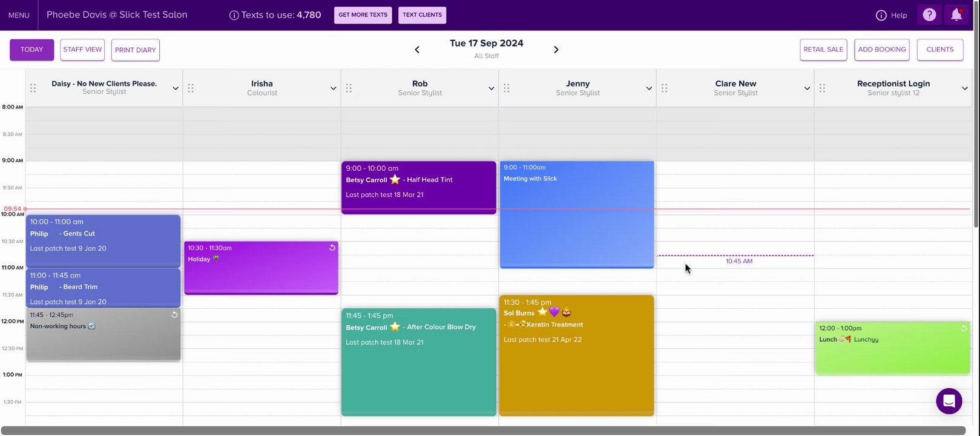Click the star icon beside Sol Burns

[542, 312]
